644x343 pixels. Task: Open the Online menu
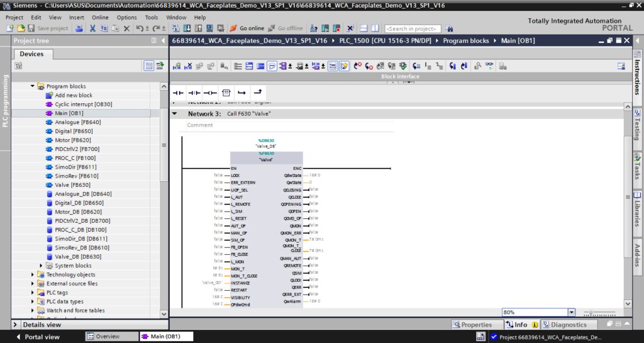pos(100,17)
